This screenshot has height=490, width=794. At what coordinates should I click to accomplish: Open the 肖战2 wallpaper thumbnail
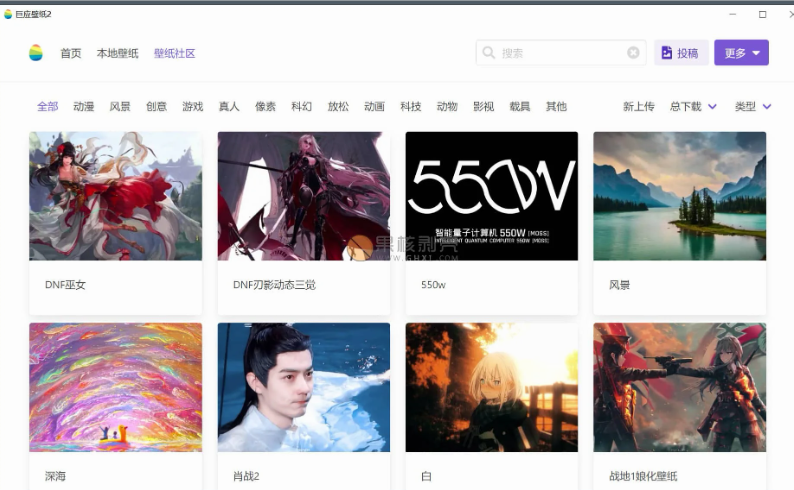(x=304, y=387)
